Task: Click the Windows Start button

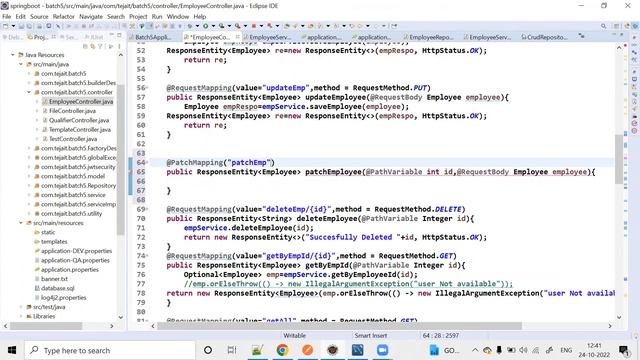Action: point(12,350)
